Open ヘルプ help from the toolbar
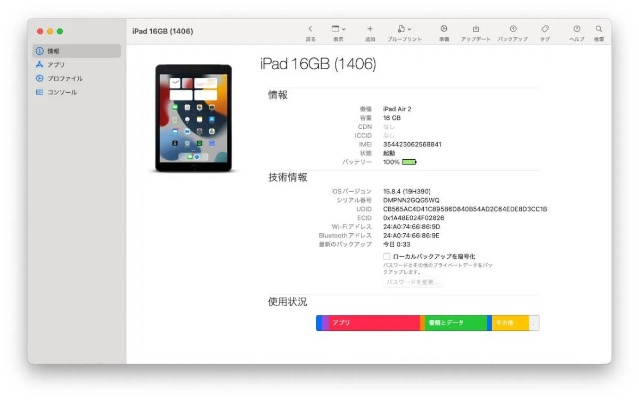Image resolution: width=639 pixels, height=400 pixels. tap(577, 29)
